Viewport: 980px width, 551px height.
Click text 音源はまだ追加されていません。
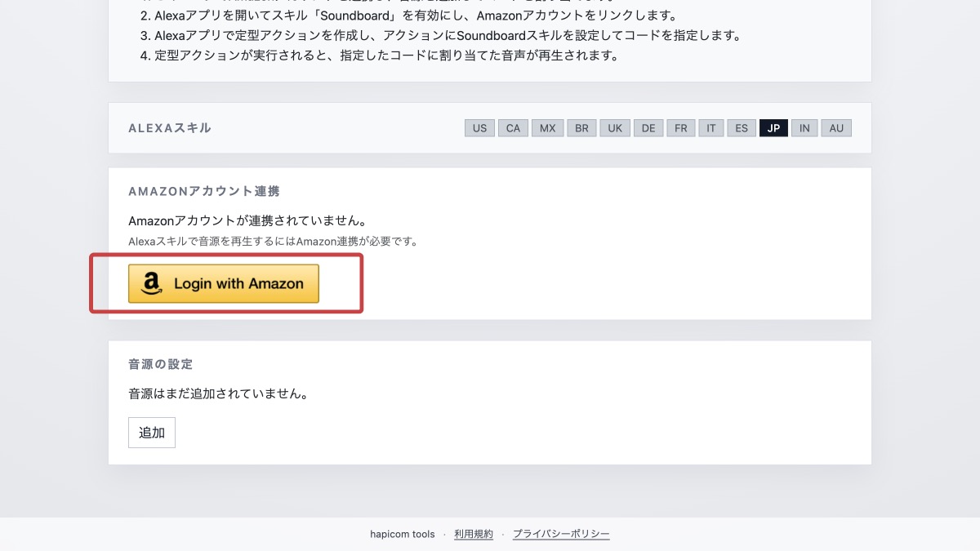pos(218,393)
